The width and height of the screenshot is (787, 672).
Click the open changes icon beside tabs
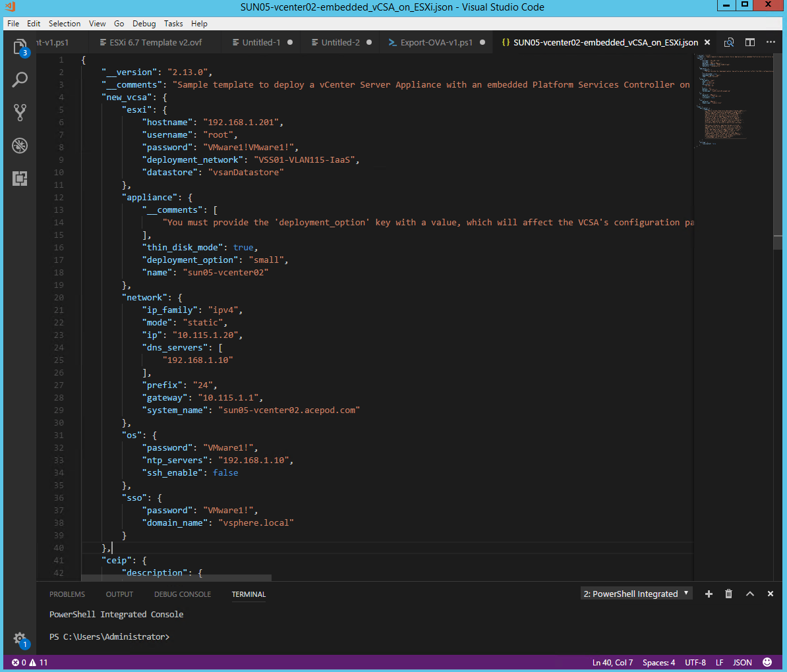pyautogui.click(x=729, y=43)
